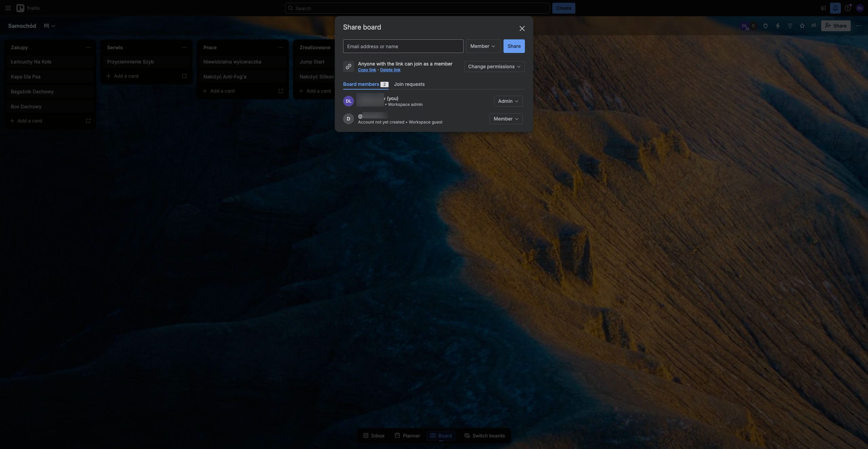Open the Łańcuchy Na Koła card
This screenshot has height=449, width=868.
pos(50,62)
